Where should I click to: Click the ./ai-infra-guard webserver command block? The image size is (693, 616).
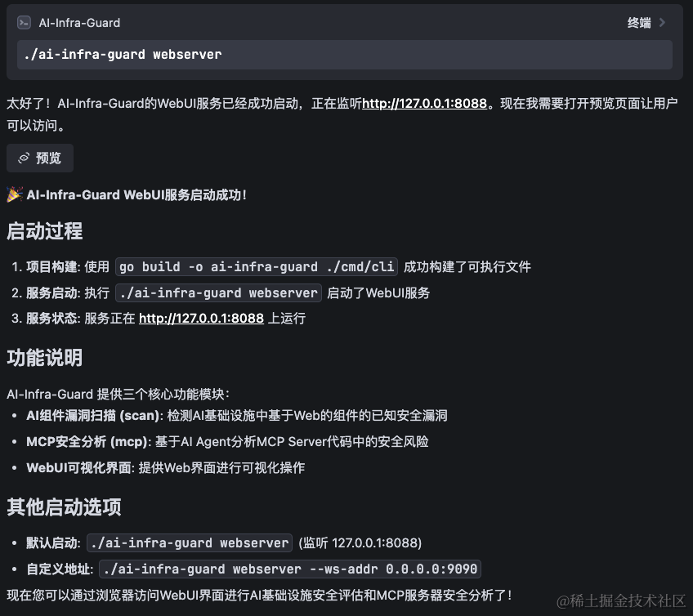coord(345,55)
